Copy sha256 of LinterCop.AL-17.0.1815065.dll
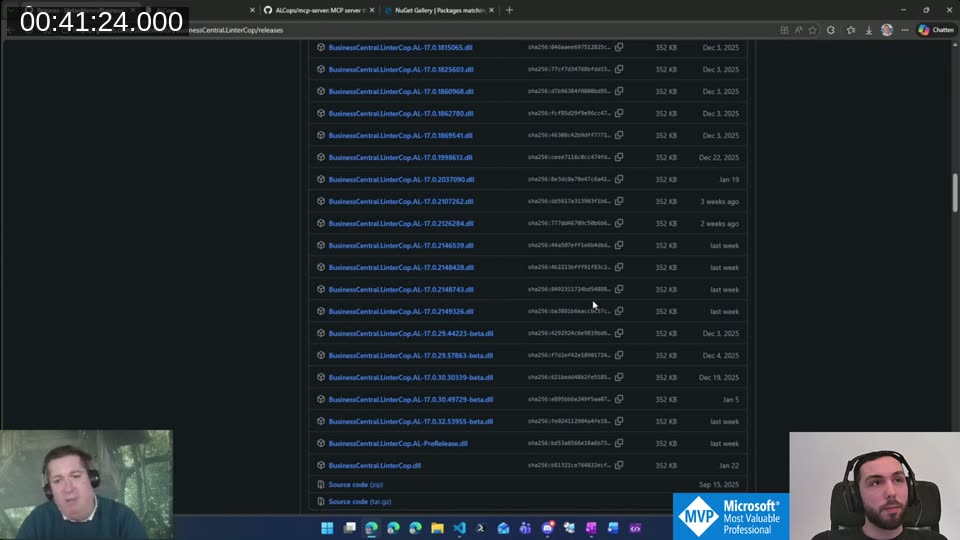Screen dimensions: 960x540 (x=619, y=47)
